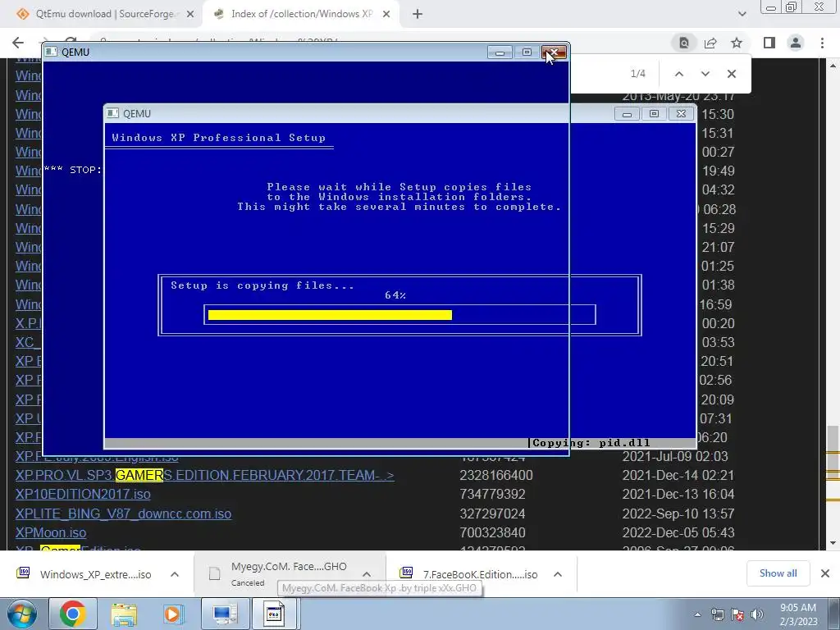Close the QtEmu download tab

189,15
